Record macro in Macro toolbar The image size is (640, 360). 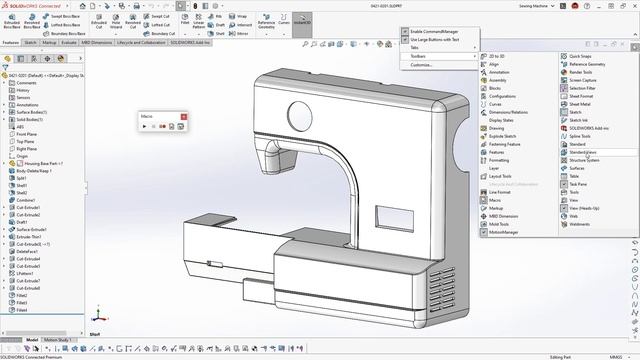point(162,127)
